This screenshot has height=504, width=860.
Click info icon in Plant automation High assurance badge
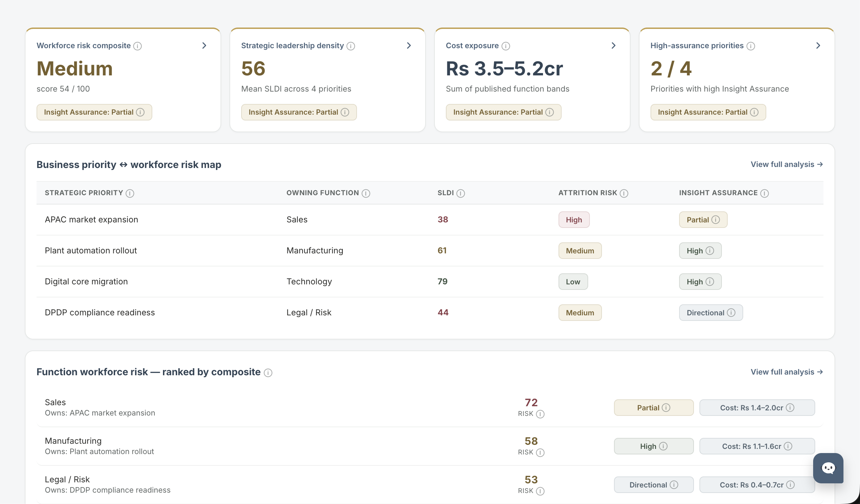[710, 251]
